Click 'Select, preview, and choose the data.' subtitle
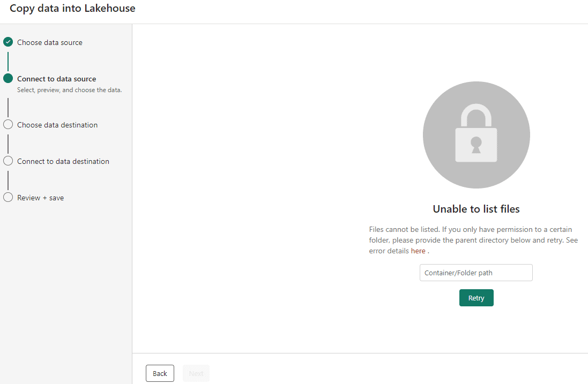Viewport: 588px width, 384px height. click(69, 90)
